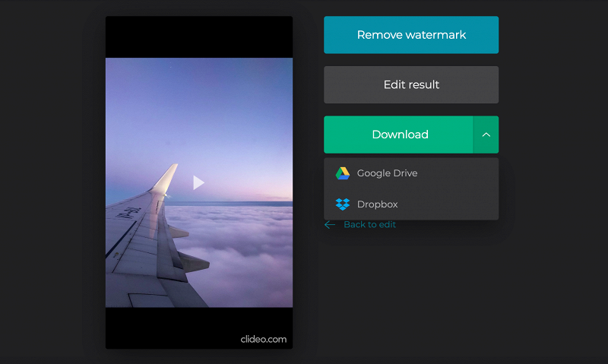The image size is (608, 364).
Task: Go back via Back to edit link
Action: 369,224
